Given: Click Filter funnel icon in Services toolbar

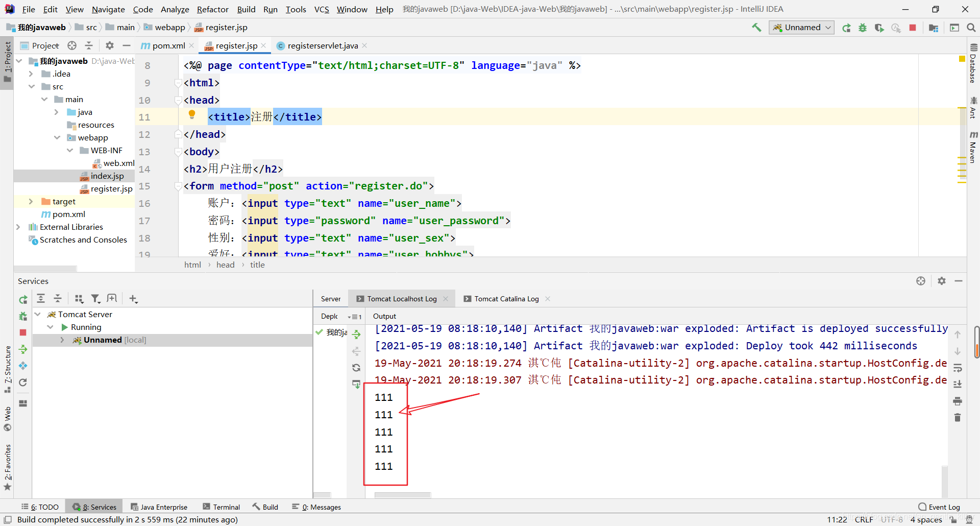Looking at the screenshot, I should 95,299.
